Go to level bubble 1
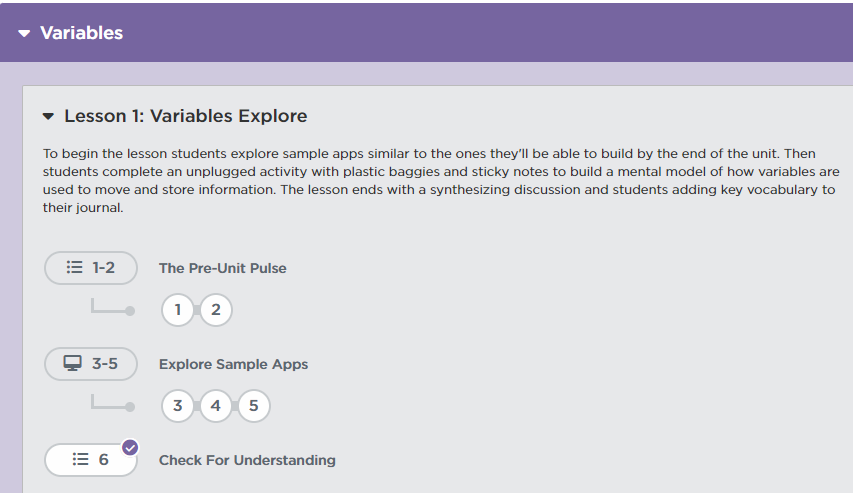This screenshot has width=853, height=493. coord(178,310)
